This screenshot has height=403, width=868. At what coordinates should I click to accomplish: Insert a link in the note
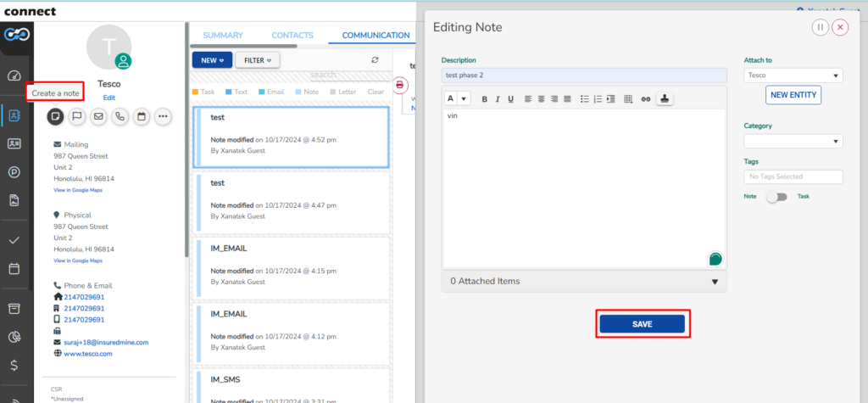tap(645, 99)
